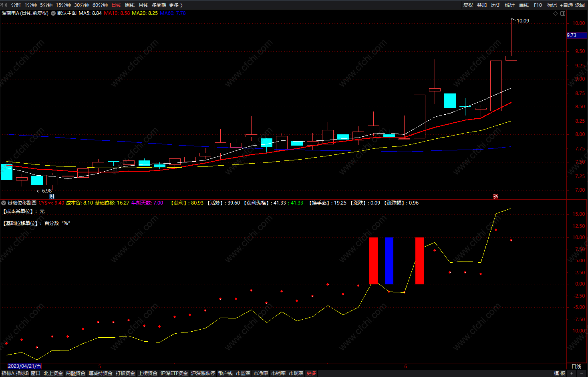Click the MA20: 8.25 label
Image resolution: width=588 pixels, height=377 pixels.
[145, 13]
